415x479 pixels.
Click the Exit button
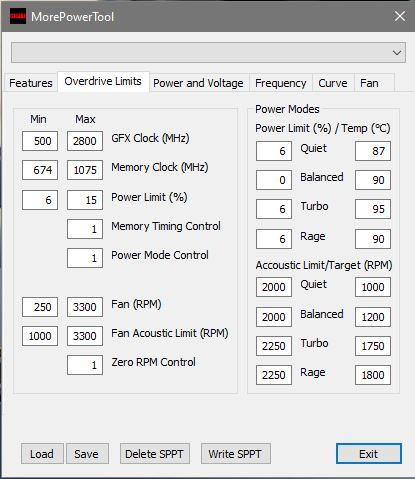click(x=369, y=454)
